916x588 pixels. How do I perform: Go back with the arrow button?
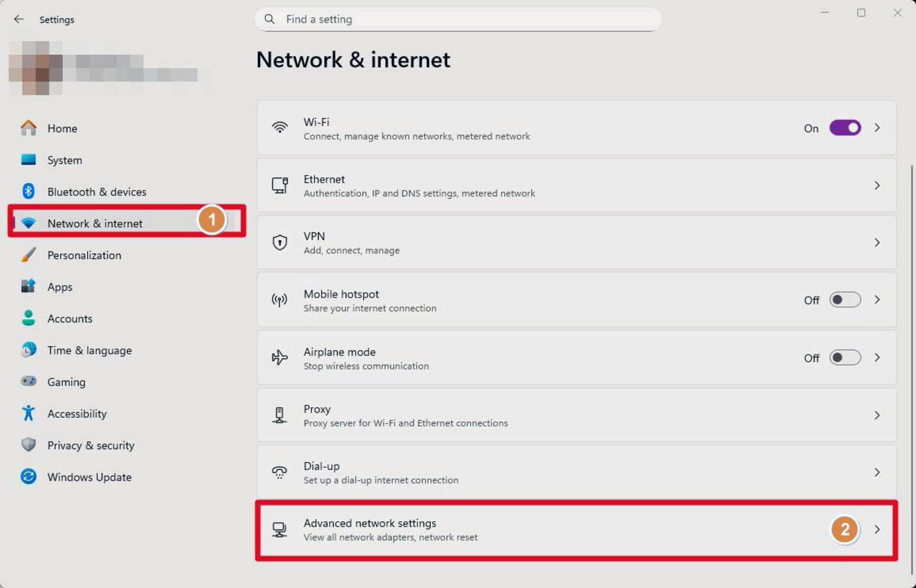tap(19, 19)
